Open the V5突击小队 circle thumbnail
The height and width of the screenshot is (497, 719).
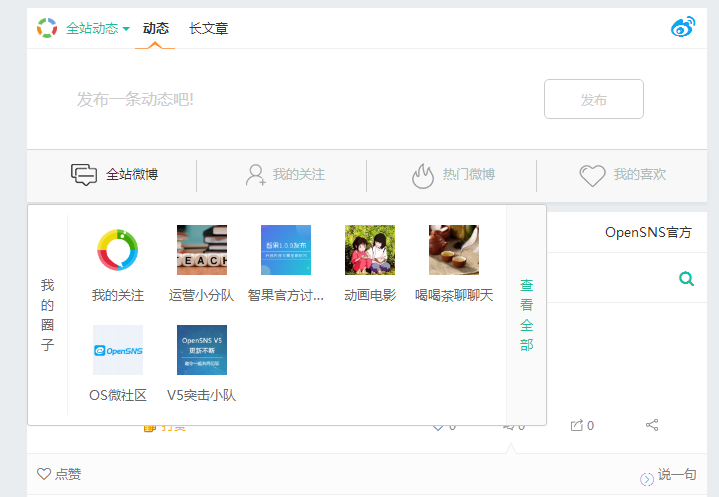[202, 350]
